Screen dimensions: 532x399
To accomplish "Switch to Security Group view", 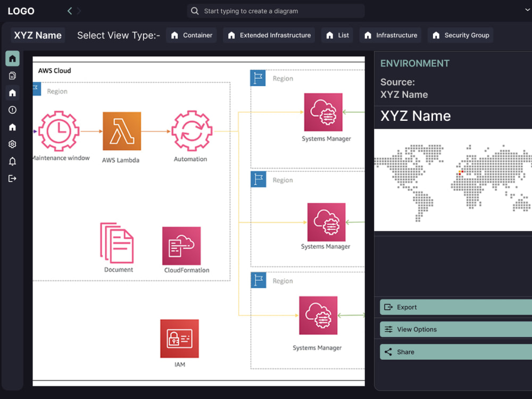I will click(x=460, y=35).
